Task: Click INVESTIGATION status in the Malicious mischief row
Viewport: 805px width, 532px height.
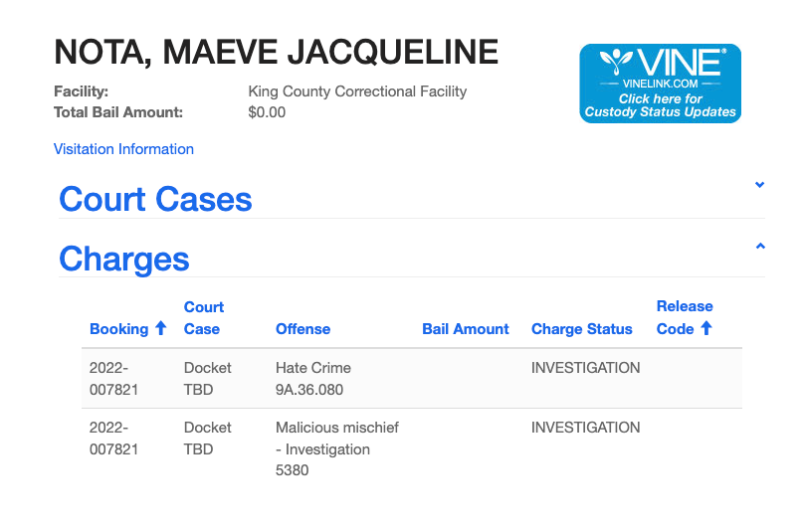Action: click(585, 428)
